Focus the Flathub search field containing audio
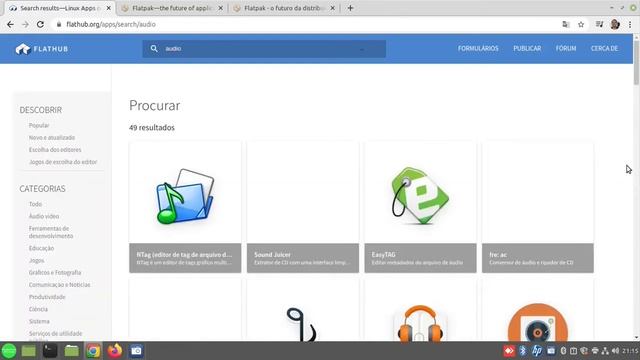This screenshot has width=640, height=360. click(x=264, y=49)
